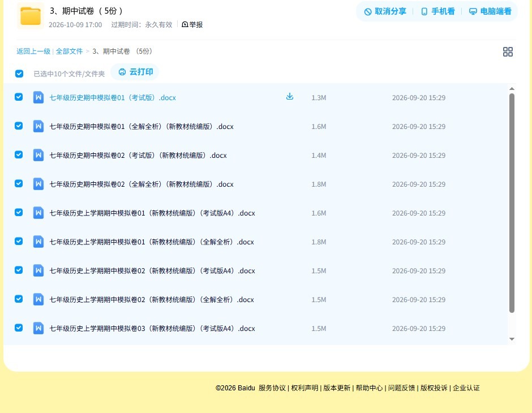Click the yellow folder icon for 期中试卷

pos(31,16)
